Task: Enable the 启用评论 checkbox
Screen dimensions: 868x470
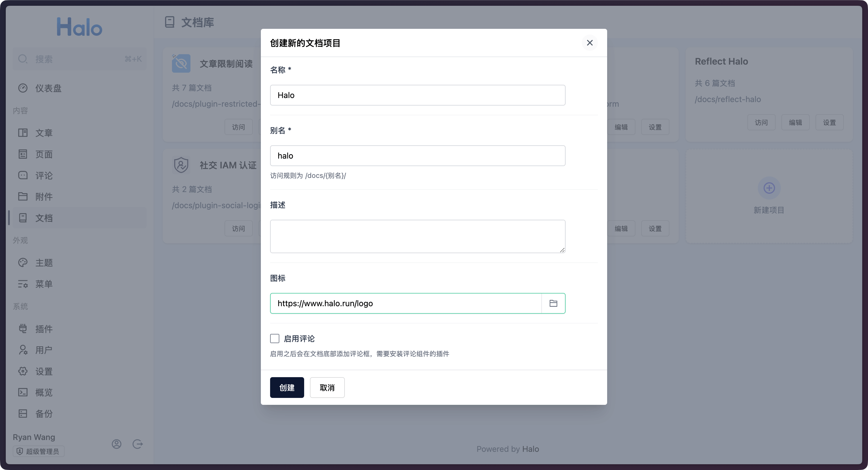Action: (x=275, y=338)
